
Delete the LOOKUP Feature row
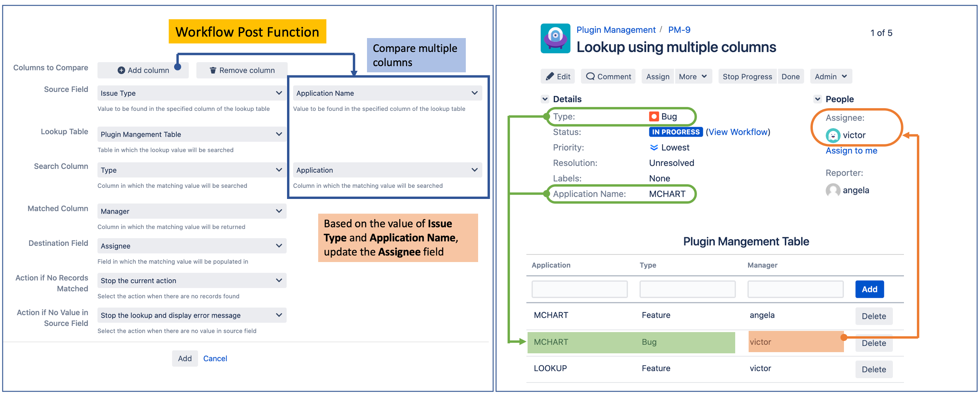874,369
